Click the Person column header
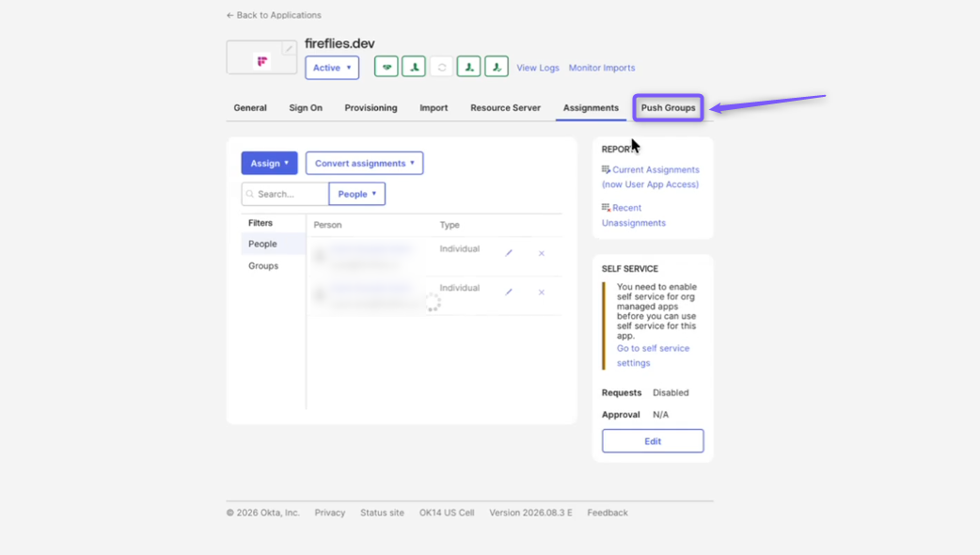 327,225
